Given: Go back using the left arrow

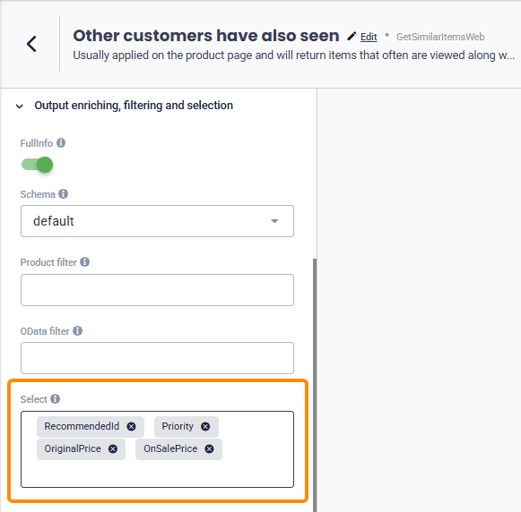Looking at the screenshot, I should (x=32, y=44).
